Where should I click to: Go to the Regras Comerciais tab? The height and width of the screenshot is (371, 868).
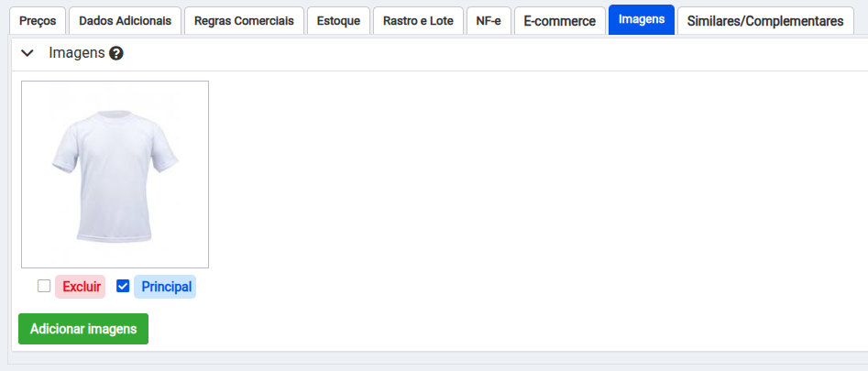click(244, 20)
